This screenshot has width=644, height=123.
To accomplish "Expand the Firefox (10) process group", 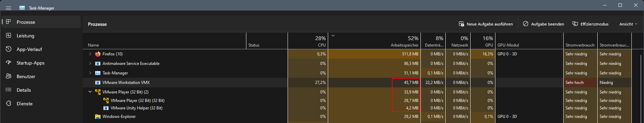I will pos(90,54).
